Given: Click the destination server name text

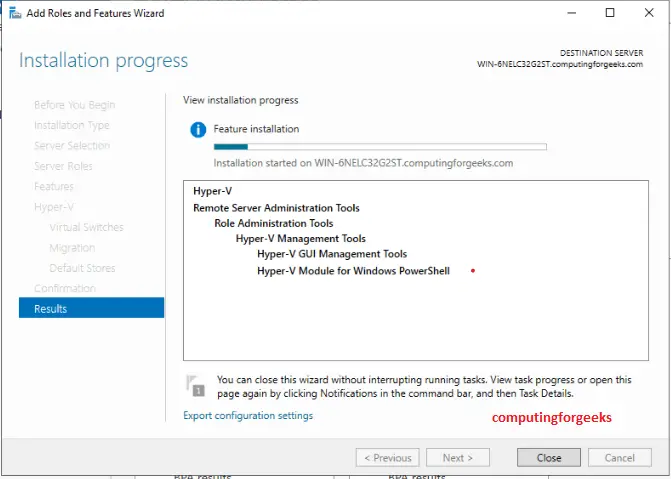Looking at the screenshot, I should [x=560, y=64].
